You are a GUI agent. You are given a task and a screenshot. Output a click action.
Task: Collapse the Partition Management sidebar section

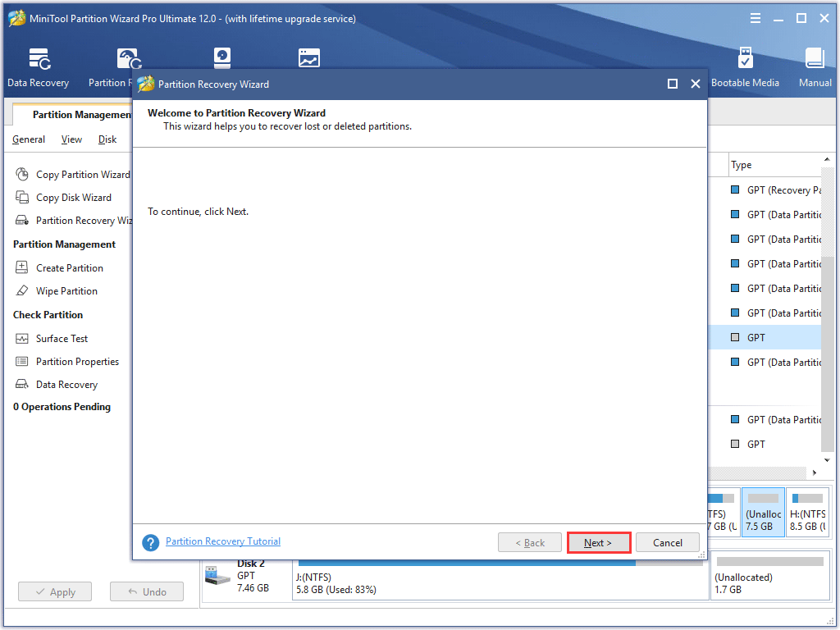point(64,244)
